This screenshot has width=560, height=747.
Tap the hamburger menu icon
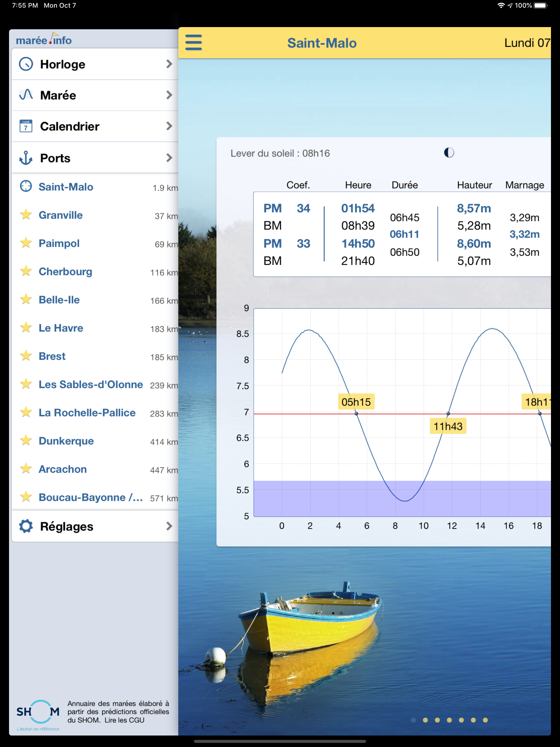click(x=194, y=43)
